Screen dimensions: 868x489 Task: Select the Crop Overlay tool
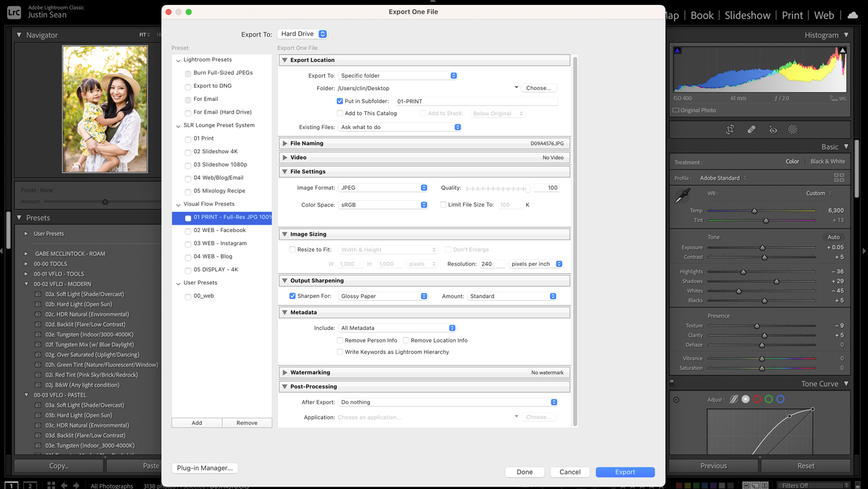click(x=730, y=129)
